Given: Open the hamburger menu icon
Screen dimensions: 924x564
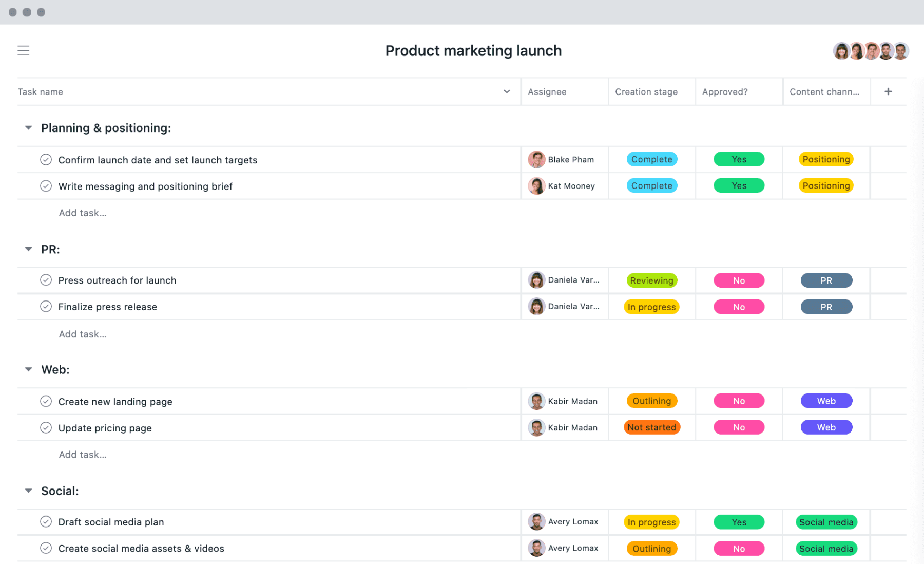Looking at the screenshot, I should point(24,50).
